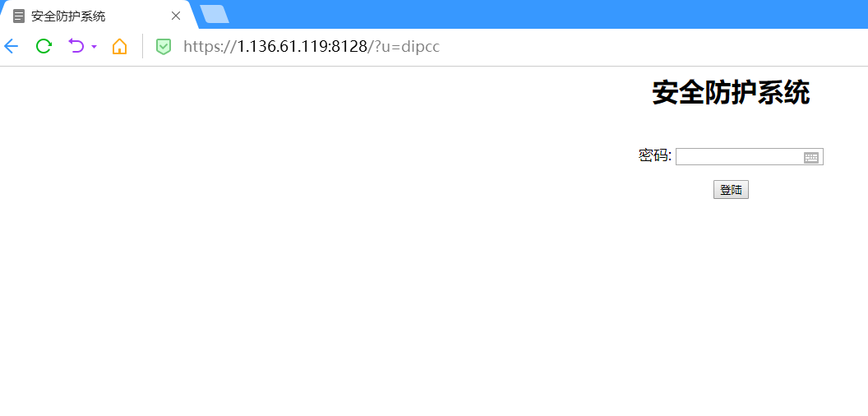
Task: Click the 密码: field label
Action: [x=655, y=155]
